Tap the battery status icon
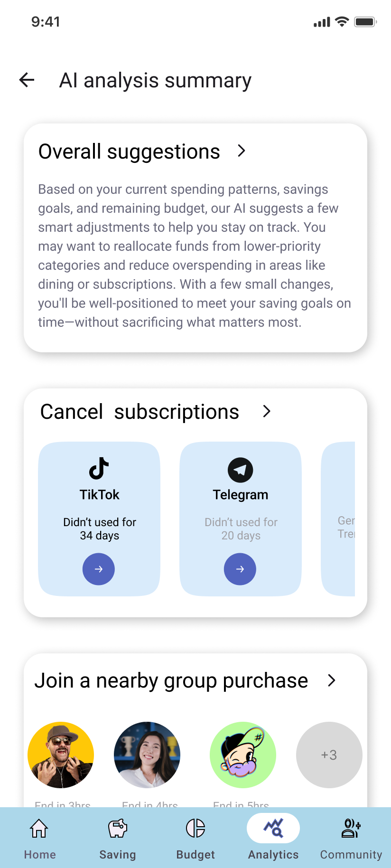391x868 pixels. [x=365, y=22]
